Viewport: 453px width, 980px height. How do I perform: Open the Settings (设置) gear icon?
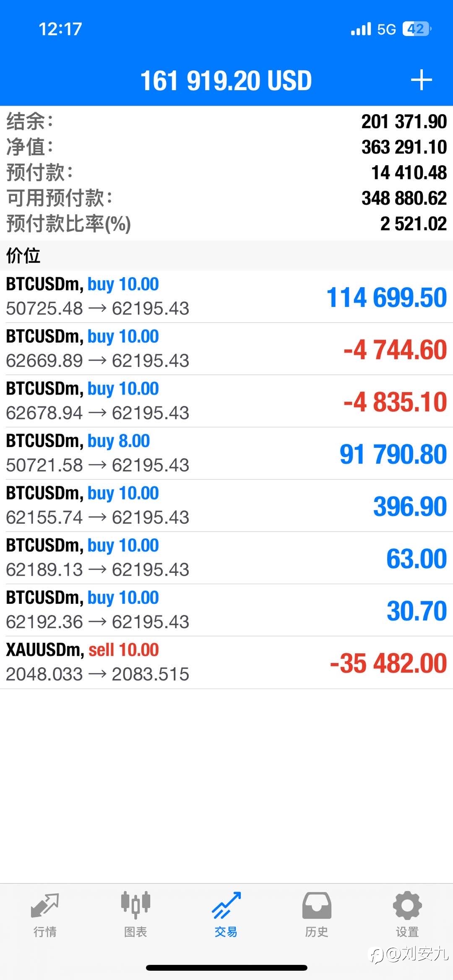pos(407,905)
